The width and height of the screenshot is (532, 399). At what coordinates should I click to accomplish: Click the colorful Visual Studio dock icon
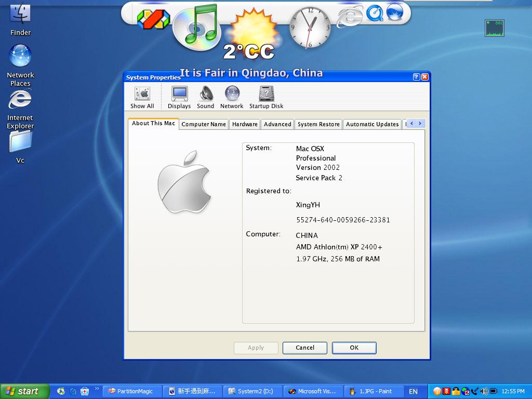pos(153,19)
